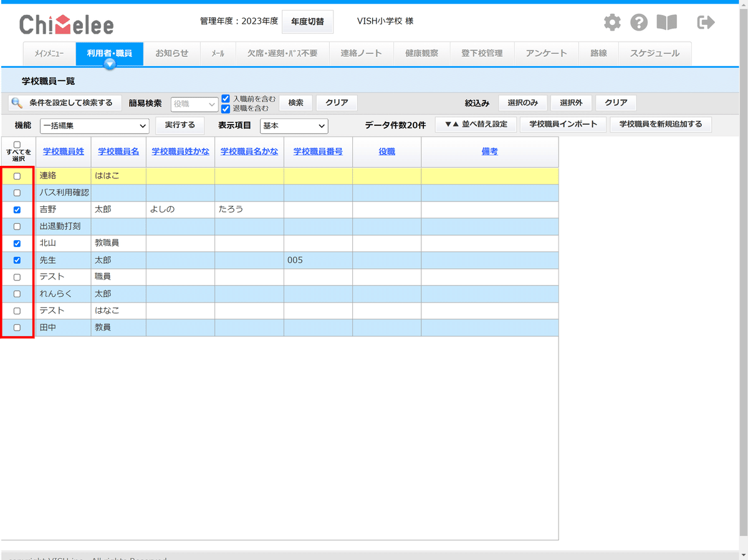The height and width of the screenshot is (560, 748).
Task: Click the magnifier icon for conditional search
Action: [x=17, y=103]
